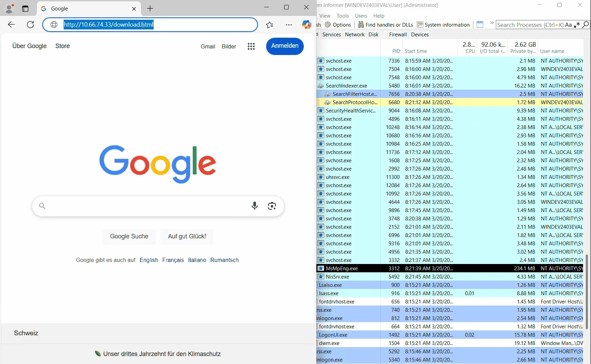Open the Tools menu
The width and height of the screenshot is (591, 364).
tap(343, 16)
